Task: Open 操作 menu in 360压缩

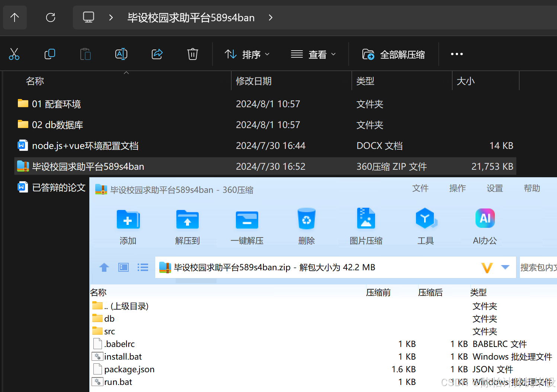Action: pos(458,188)
